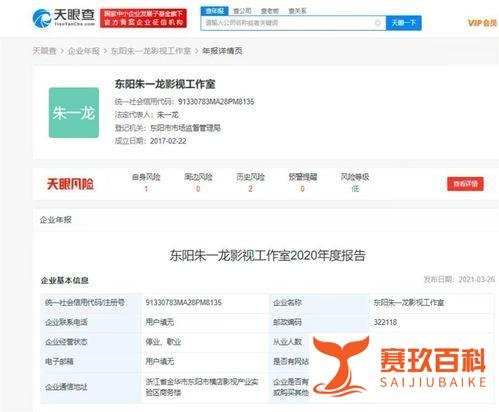The width and height of the screenshot is (499, 412).
Task: Click the company title 东阳朱一龙影视工作室
Action: [165, 84]
